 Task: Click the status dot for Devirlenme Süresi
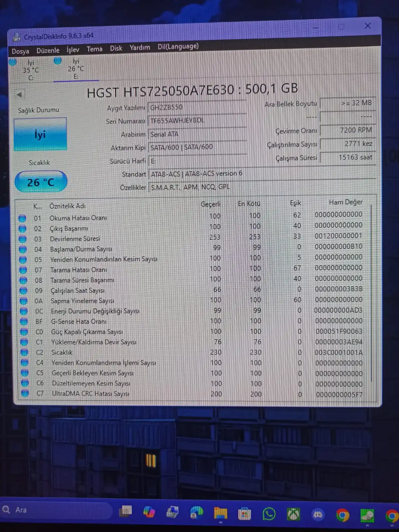click(x=23, y=239)
